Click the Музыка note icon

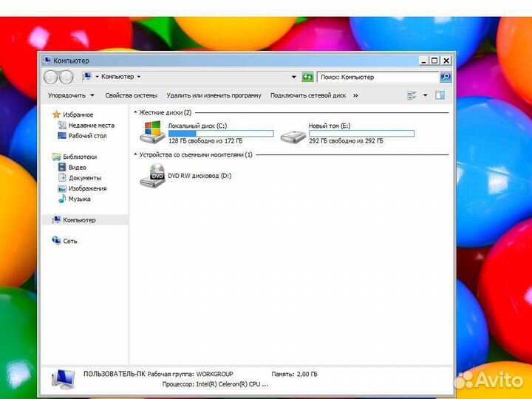click(x=62, y=199)
